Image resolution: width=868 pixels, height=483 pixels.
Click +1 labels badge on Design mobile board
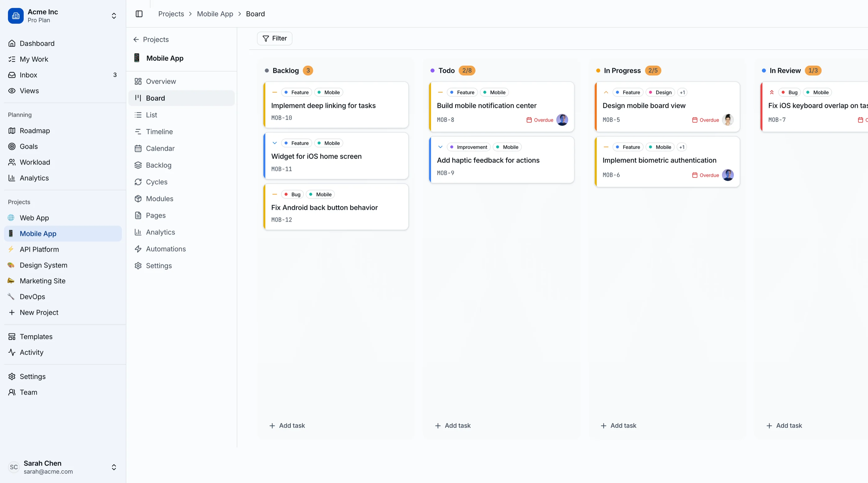pyautogui.click(x=682, y=92)
